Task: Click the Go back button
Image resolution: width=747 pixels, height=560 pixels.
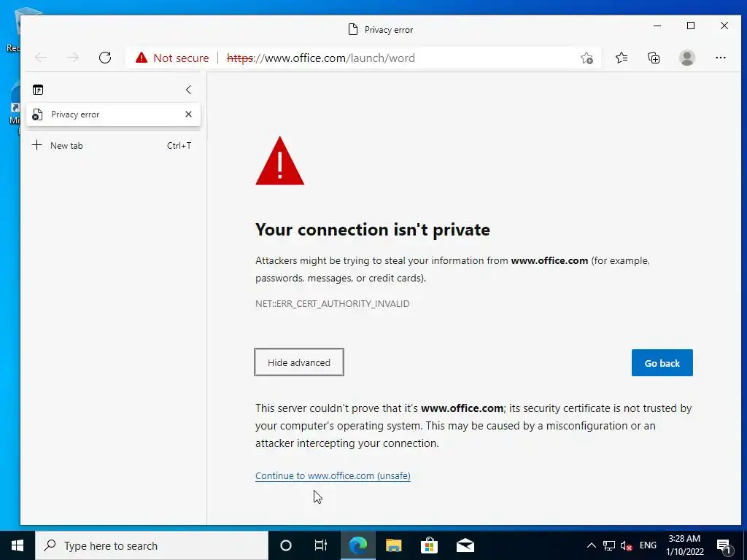Action: [x=662, y=363]
